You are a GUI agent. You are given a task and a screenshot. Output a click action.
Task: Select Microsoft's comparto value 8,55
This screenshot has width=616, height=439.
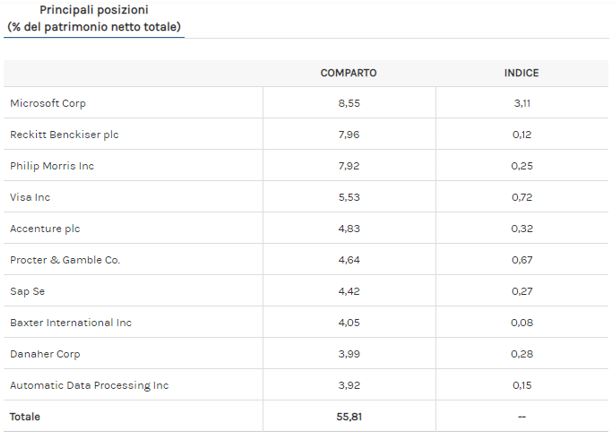[349, 103]
